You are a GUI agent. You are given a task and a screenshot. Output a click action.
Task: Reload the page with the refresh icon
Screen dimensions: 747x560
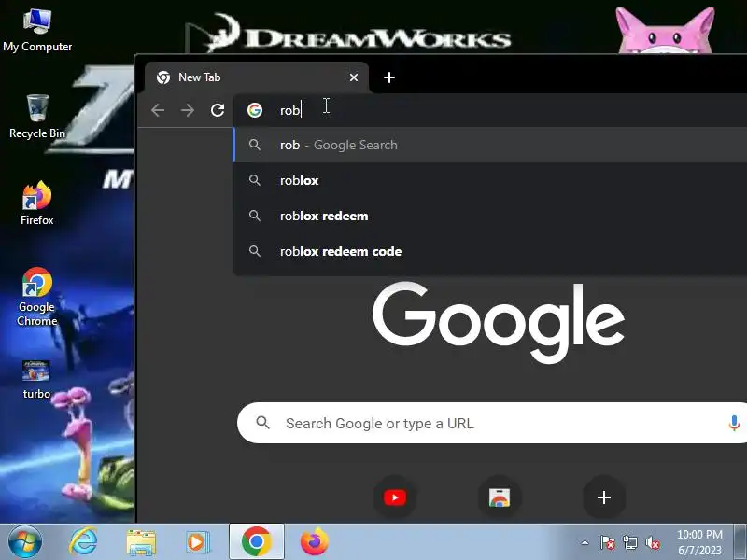click(x=218, y=110)
